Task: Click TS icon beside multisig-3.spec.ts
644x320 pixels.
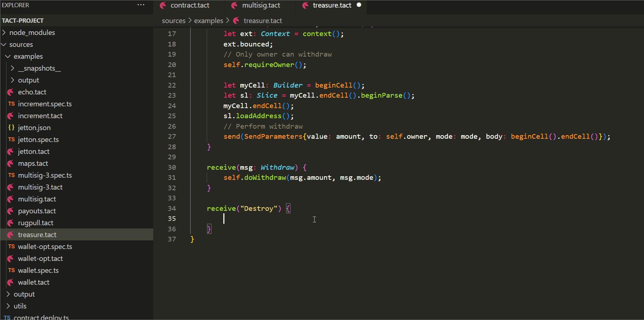Action: coord(12,175)
